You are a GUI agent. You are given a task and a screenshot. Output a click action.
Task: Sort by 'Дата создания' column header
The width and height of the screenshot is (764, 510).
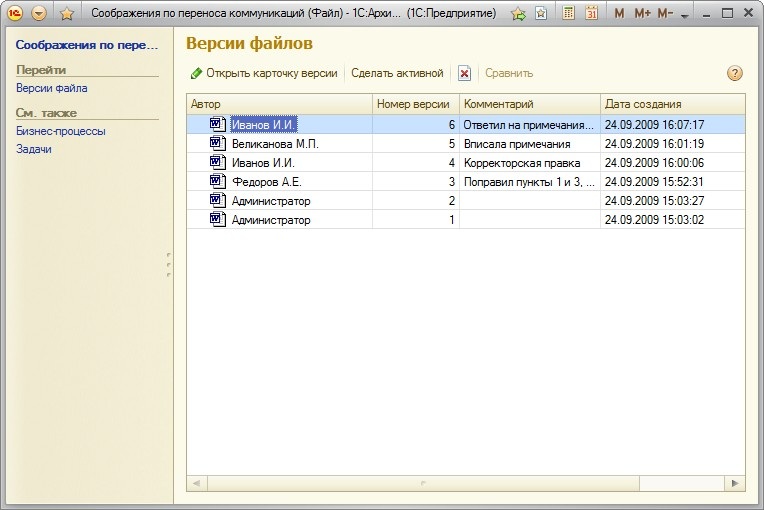tap(643, 104)
